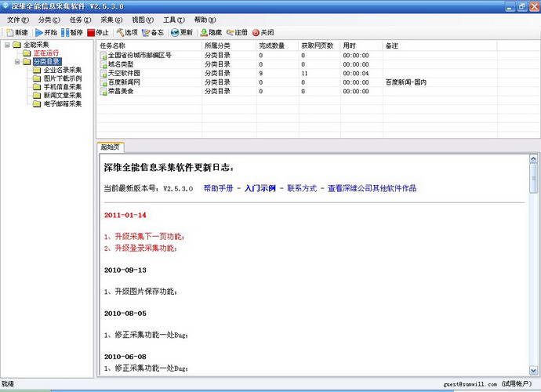Switch to the 起始页 tab
The image size is (541, 392).
pos(111,147)
